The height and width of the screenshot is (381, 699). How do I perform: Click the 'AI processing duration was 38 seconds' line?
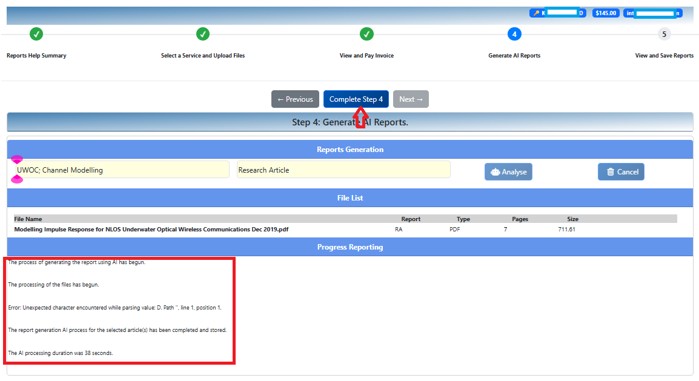click(x=61, y=353)
